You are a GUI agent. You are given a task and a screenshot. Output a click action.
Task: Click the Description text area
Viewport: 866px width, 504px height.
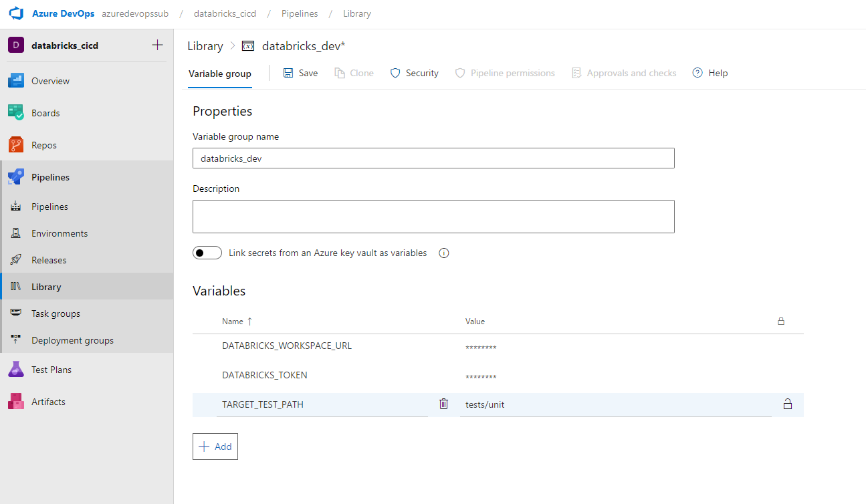click(x=433, y=217)
